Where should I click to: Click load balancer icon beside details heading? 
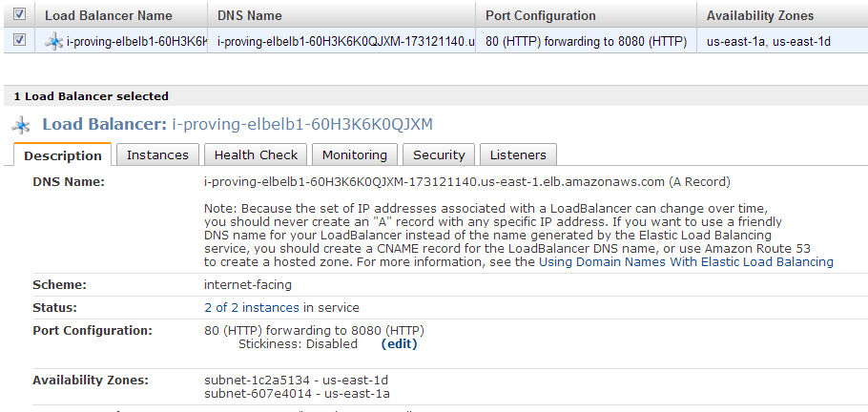(21, 125)
